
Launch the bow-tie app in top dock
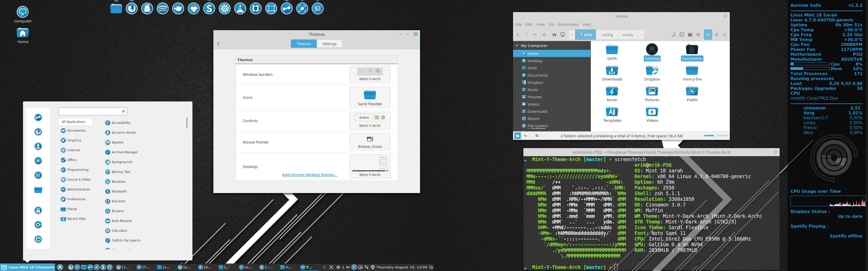(x=287, y=9)
